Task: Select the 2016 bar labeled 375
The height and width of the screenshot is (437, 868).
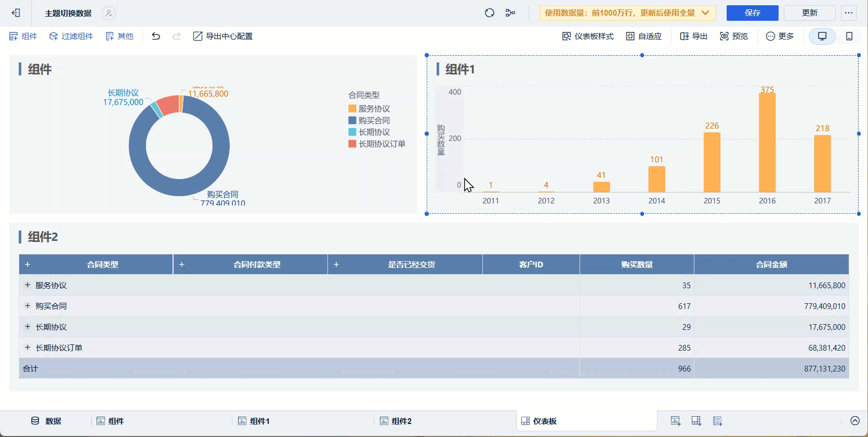Action: (767, 143)
